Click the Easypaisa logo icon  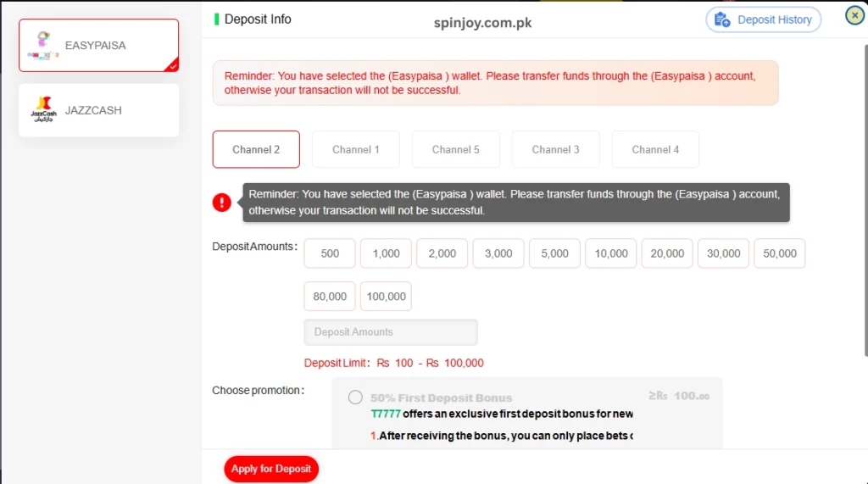(x=43, y=46)
